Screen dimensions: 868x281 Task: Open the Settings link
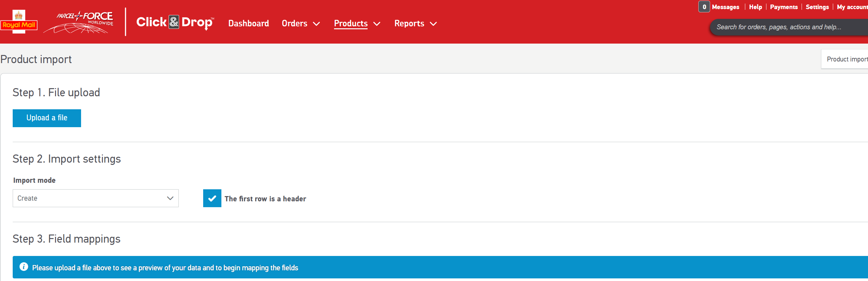point(817,7)
